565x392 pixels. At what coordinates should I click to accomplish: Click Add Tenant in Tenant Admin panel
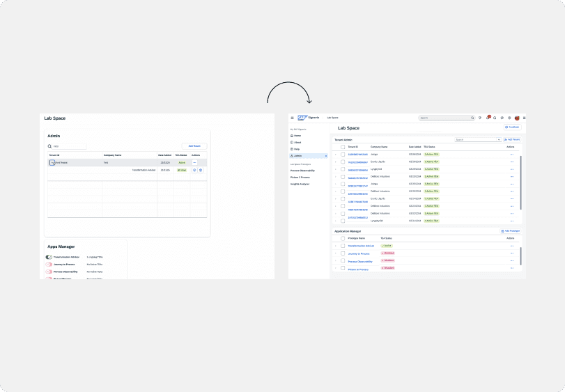[x=511, y=140]
